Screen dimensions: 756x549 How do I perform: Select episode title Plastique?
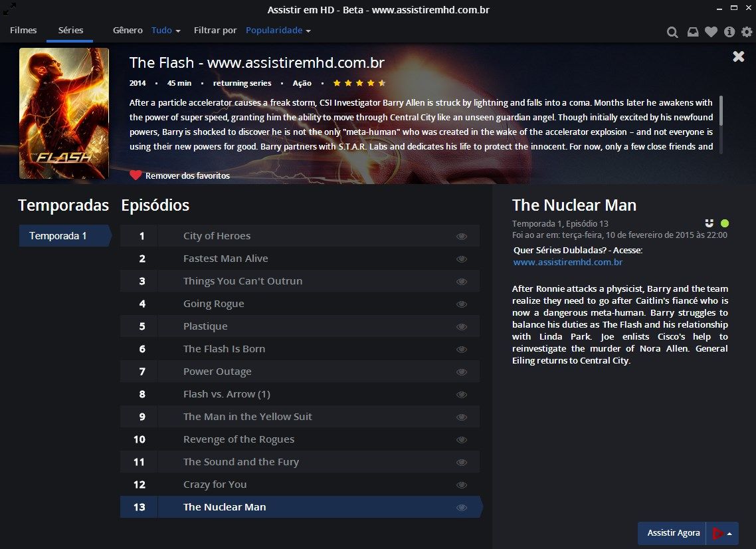click(205, 326)
